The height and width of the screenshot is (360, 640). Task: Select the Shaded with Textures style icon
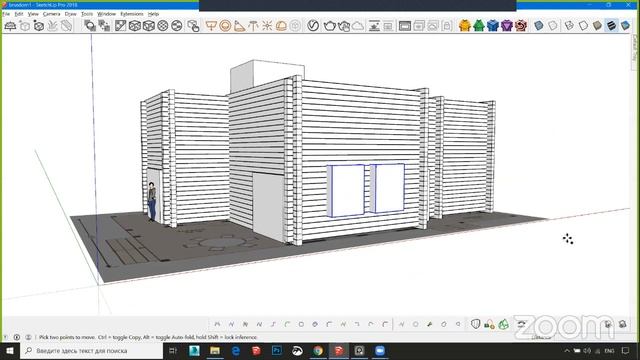pyautogui.click(x=176, y=26)
